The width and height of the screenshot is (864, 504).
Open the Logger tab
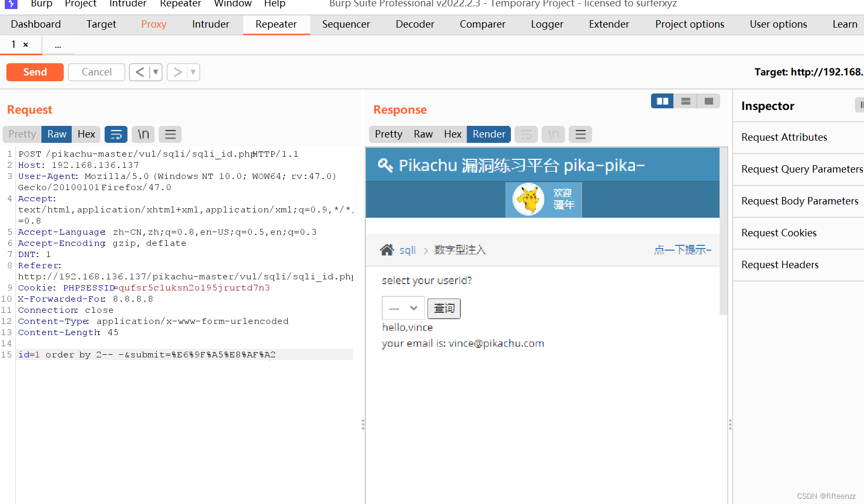[547, 24]
